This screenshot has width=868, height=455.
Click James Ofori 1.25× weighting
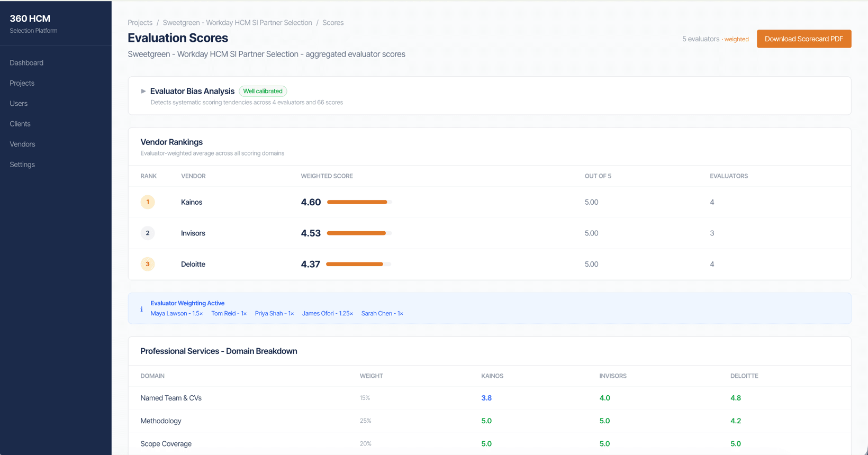click(x=328, y=314)
